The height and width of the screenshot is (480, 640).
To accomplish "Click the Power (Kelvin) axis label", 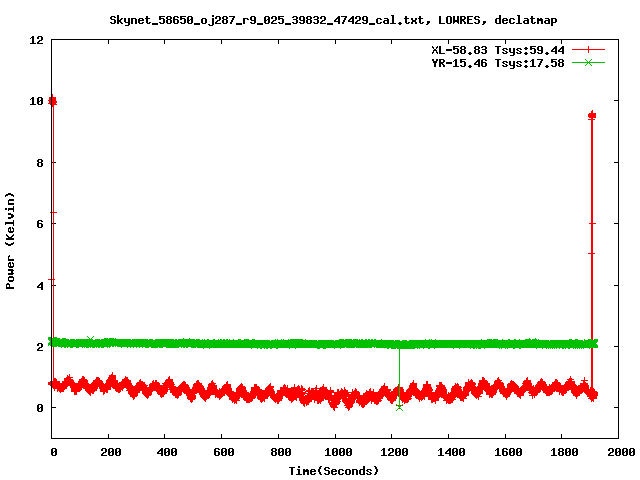I will pyautogui.click(x=10, y=241).
